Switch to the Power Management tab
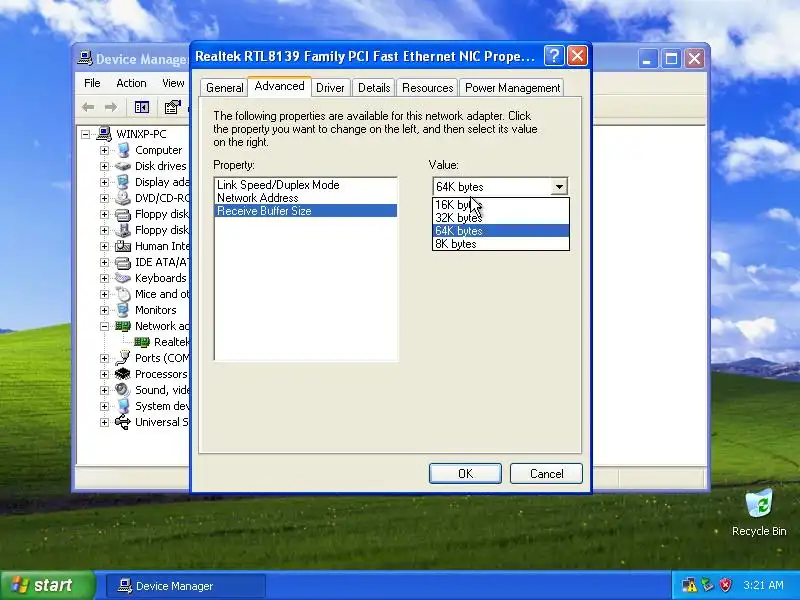 (x=512, y=88)
